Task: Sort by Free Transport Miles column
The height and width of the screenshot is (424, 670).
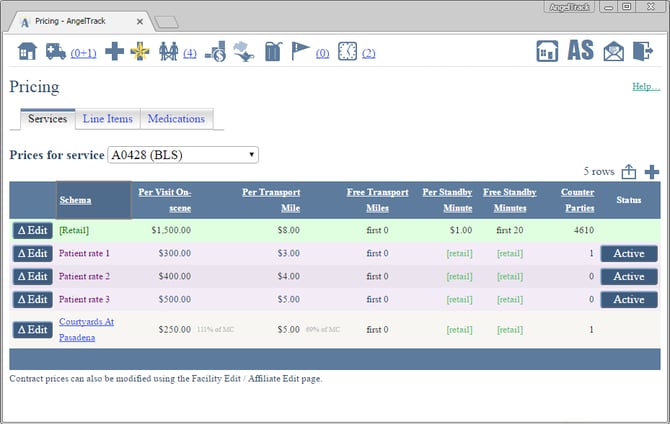Action: tap(377, 200)
